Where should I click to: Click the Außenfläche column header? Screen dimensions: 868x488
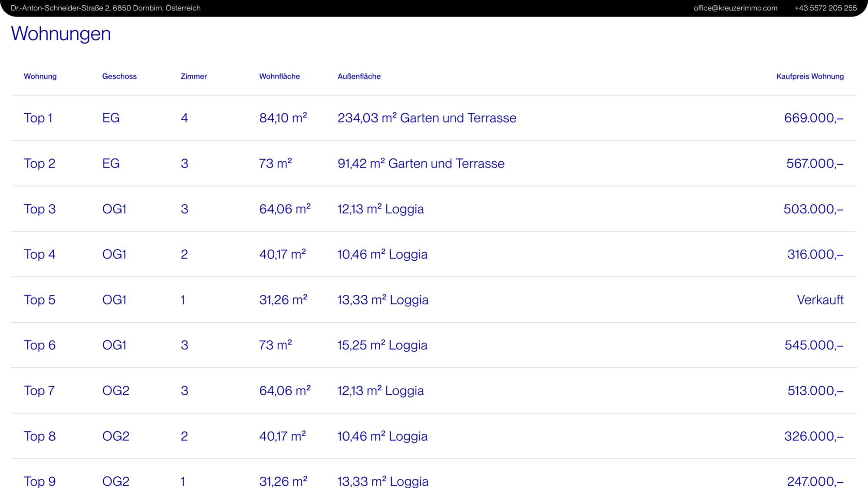click(359, 76)
